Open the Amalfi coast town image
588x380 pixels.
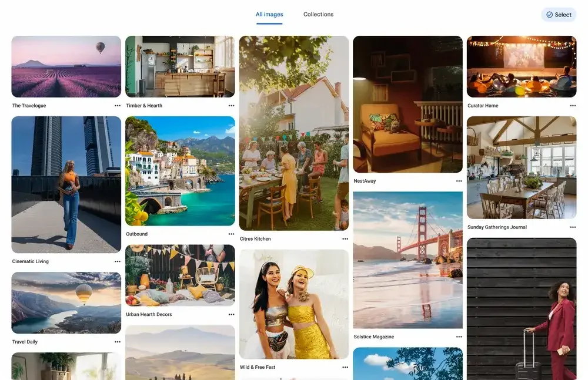pyautogui.click(x=180, y=171)
